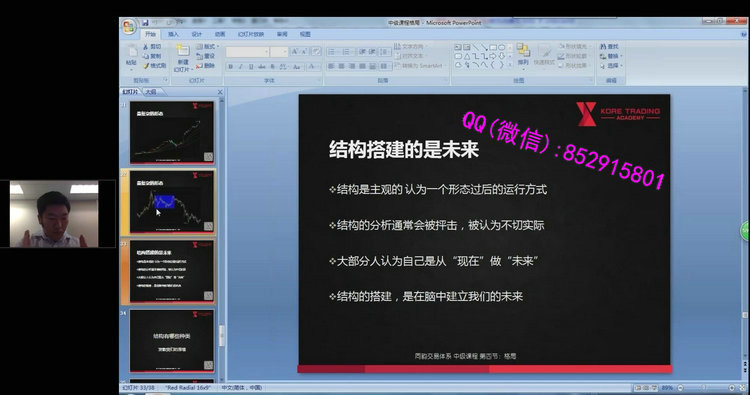Switch to the Outline pane tab
Screen dimensions: 750x395
pos(151,92)
